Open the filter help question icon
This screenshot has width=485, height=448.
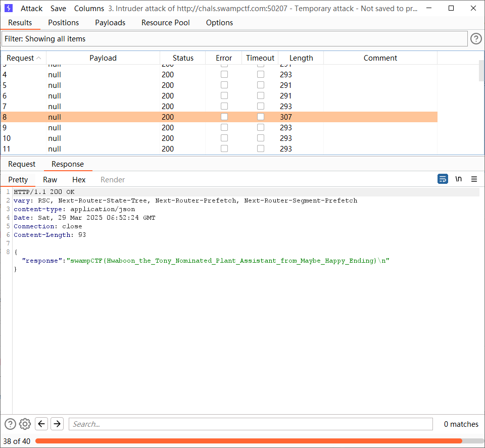pos(476,39)
